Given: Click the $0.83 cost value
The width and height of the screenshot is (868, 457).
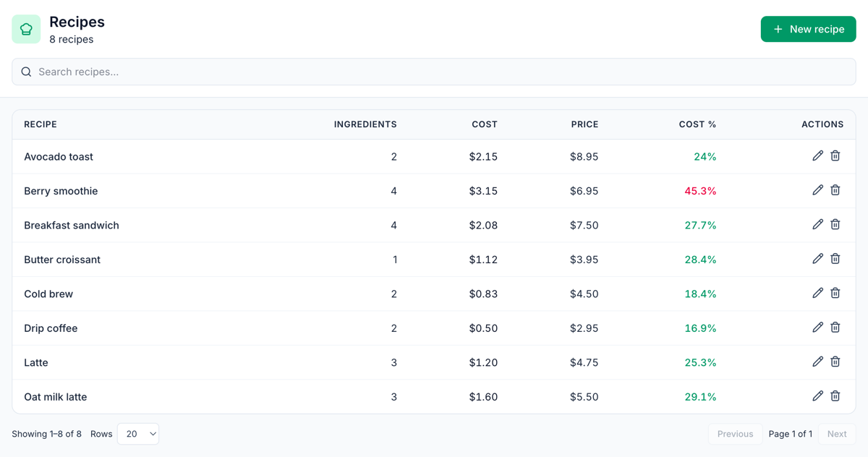Looking at the screenshot, I should [483, 294].
